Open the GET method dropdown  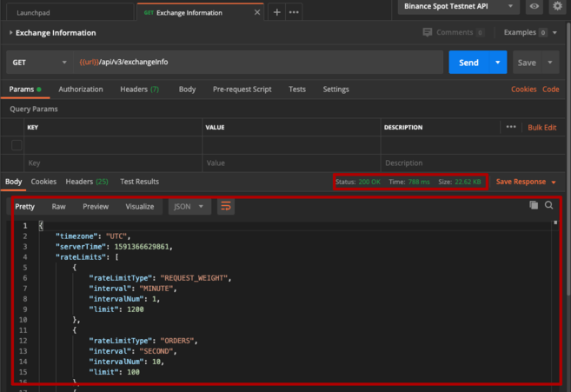tap(40, 63)
